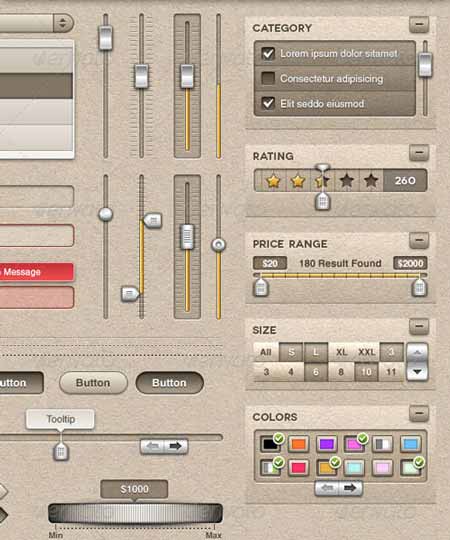450x540 pixels.
Task: Click left arrow button near Tooltip slider
Action: coord(152,446)
